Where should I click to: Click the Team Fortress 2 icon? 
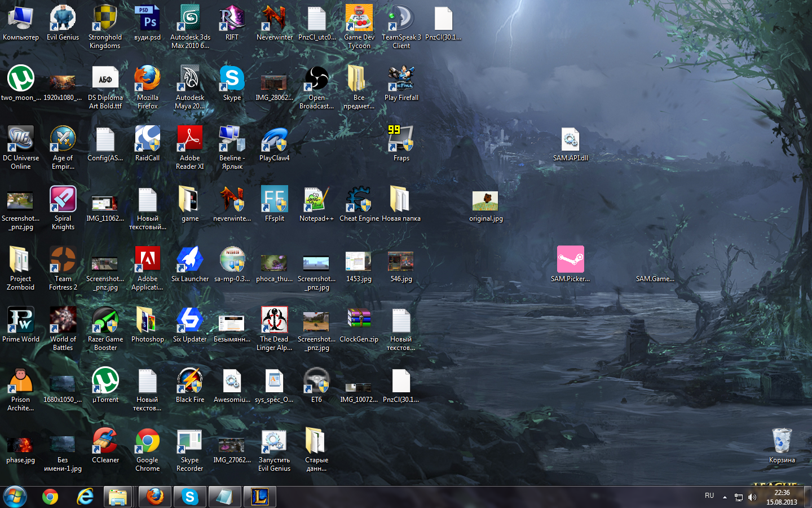pyautogui.click(x=63, y=268)
